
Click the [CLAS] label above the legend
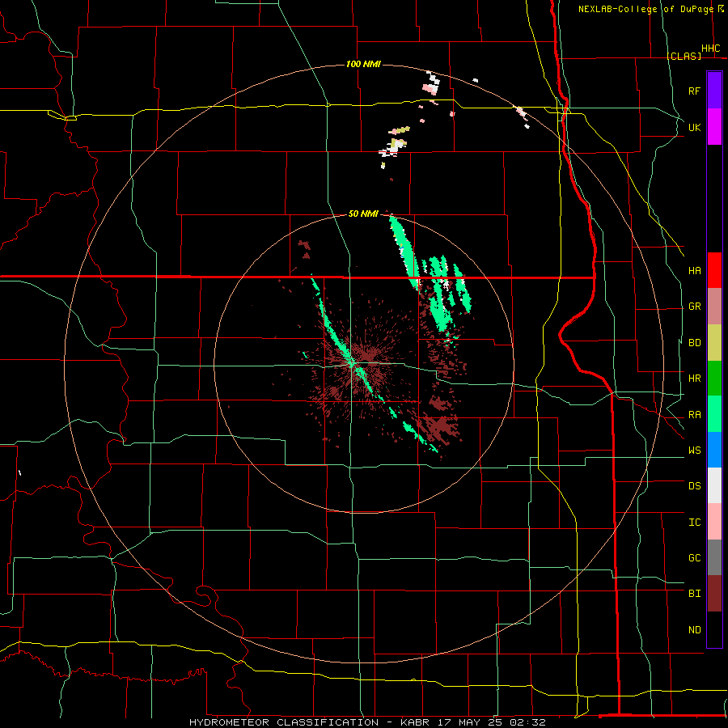684,56
